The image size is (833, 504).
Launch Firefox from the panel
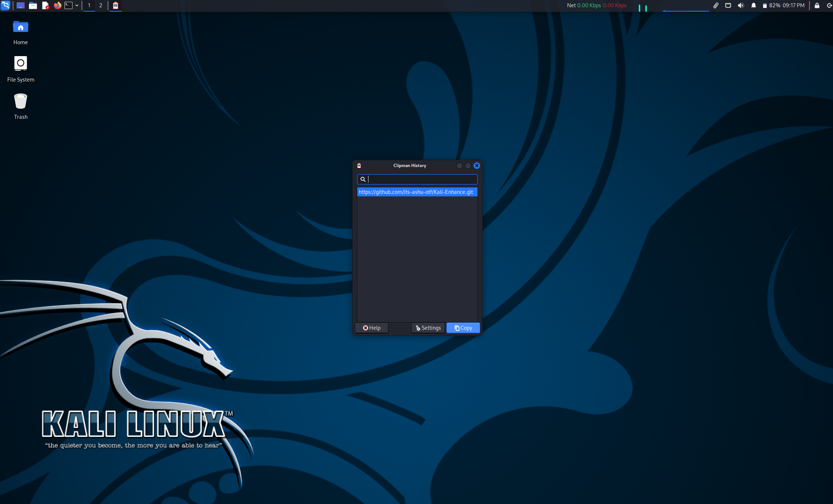(x=58, y=5)
